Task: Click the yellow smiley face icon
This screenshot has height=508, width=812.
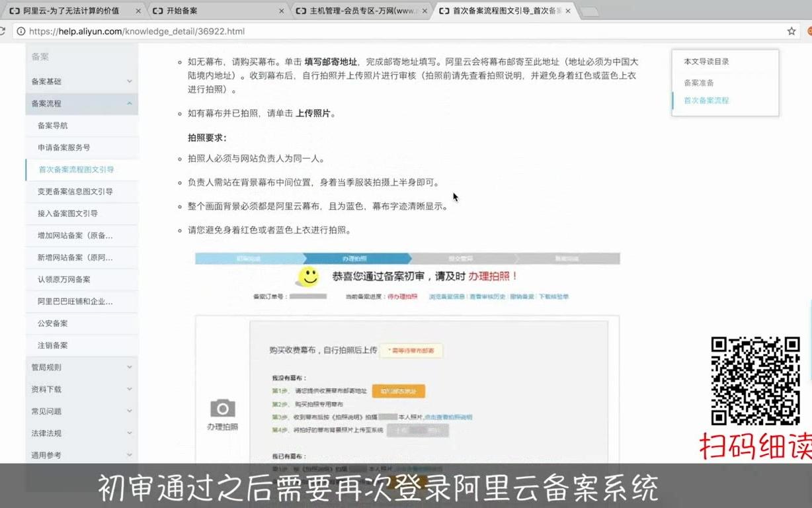Action: point(308,276)
